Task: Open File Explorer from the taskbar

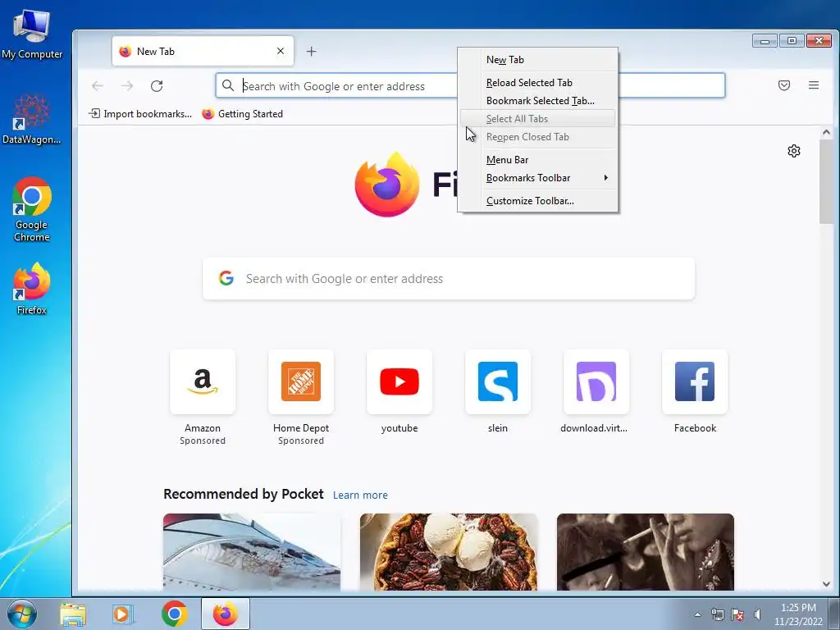Action: tap(73, 614)
